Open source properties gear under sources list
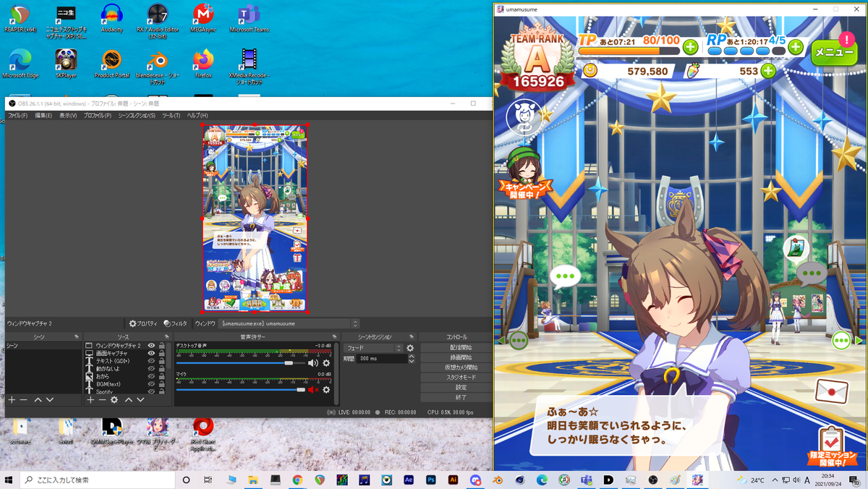The image size is (868, 489). pos(114,399)
